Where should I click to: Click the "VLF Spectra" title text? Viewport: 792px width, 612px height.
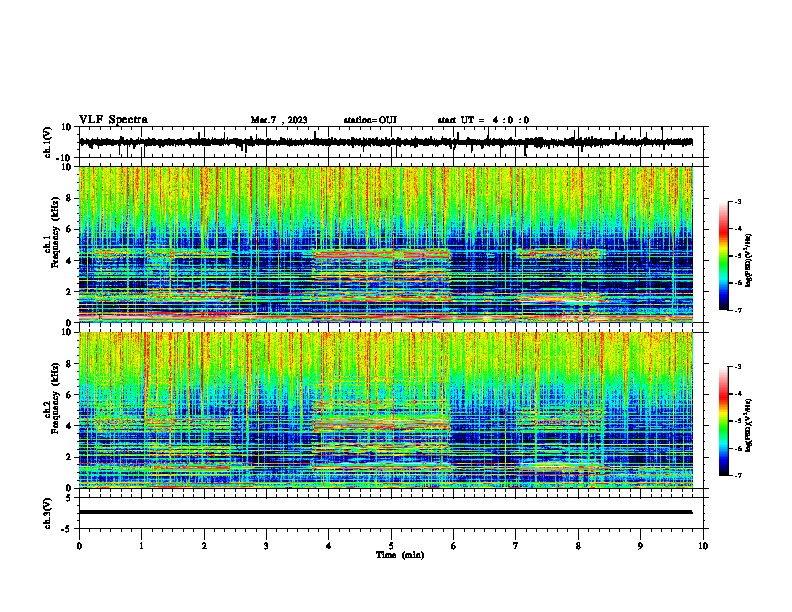click(x=113, y=120)
